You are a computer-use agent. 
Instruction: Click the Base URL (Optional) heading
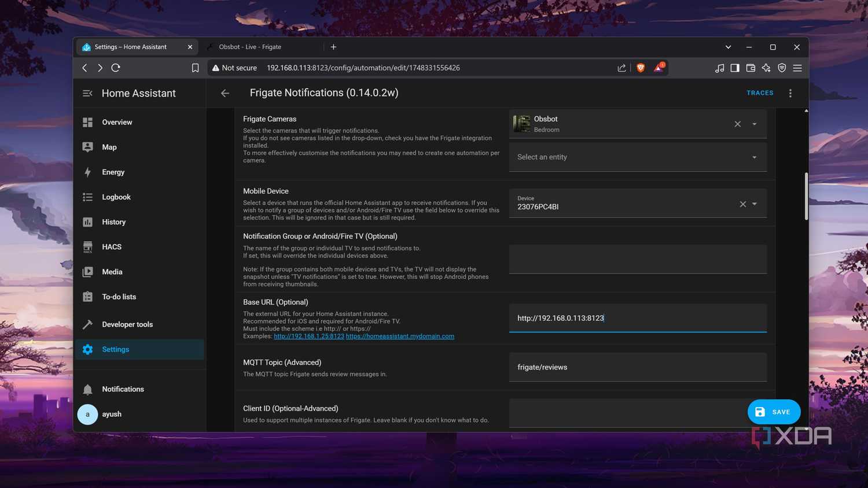pyautogui.click(x=275, y=302)
